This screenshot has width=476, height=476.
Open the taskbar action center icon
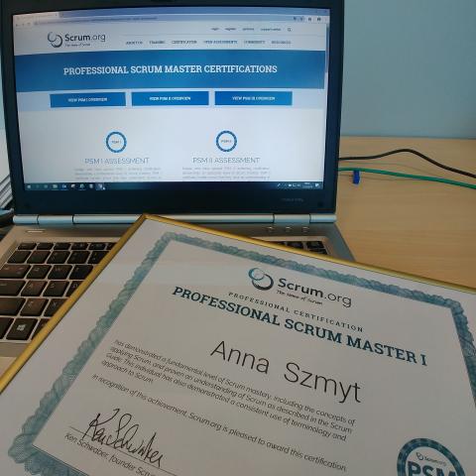317,185
